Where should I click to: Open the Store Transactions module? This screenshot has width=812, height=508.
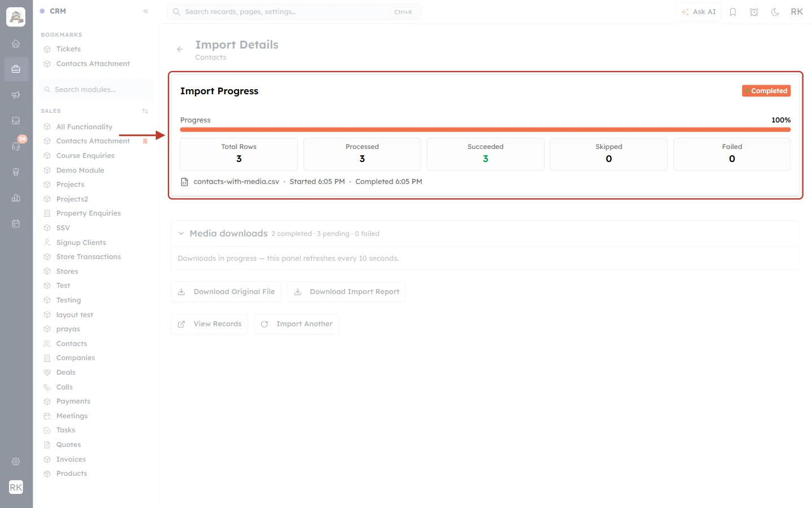pyautogui.click(x=89, y=257)
